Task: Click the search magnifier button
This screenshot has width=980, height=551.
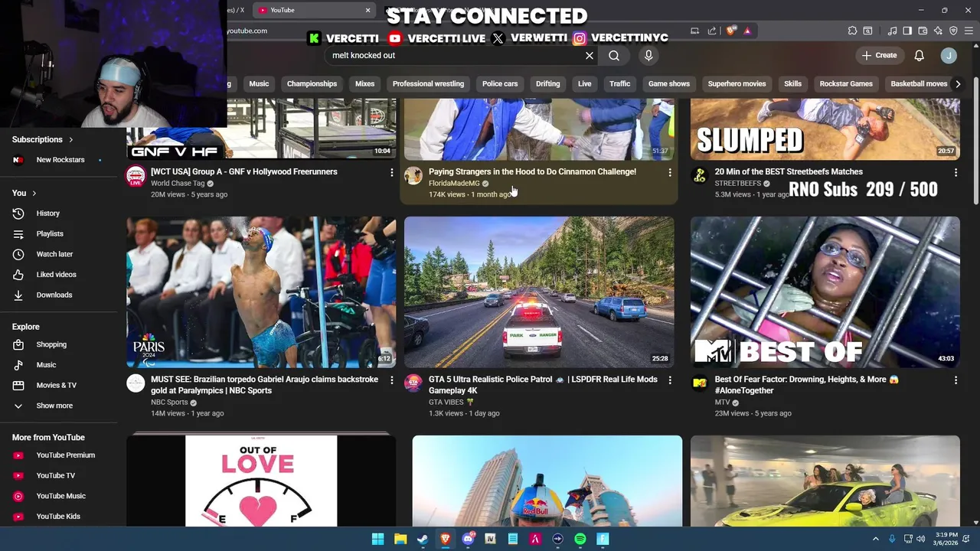Action: point(614,55)
